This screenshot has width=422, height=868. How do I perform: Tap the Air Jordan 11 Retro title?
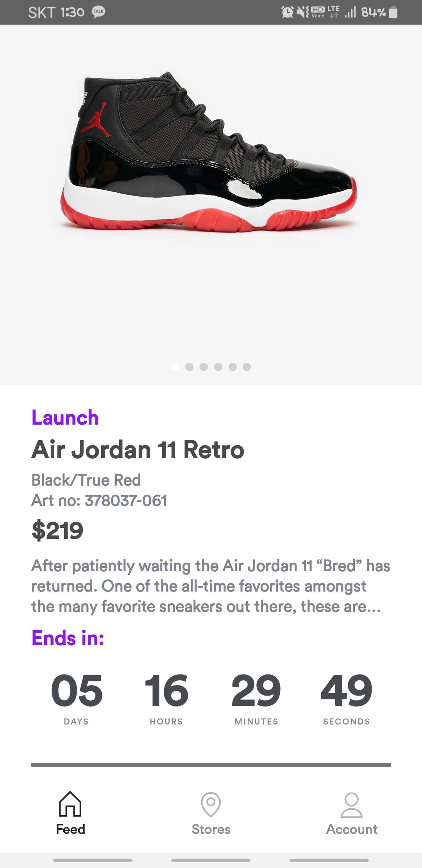[x=138, y=450]
